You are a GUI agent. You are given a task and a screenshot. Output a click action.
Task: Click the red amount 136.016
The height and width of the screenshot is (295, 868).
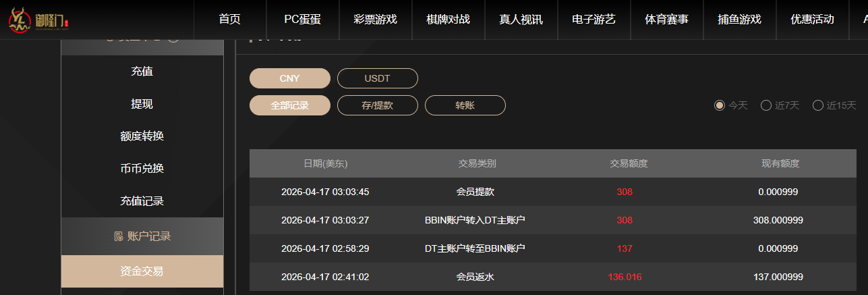(625, 277)
